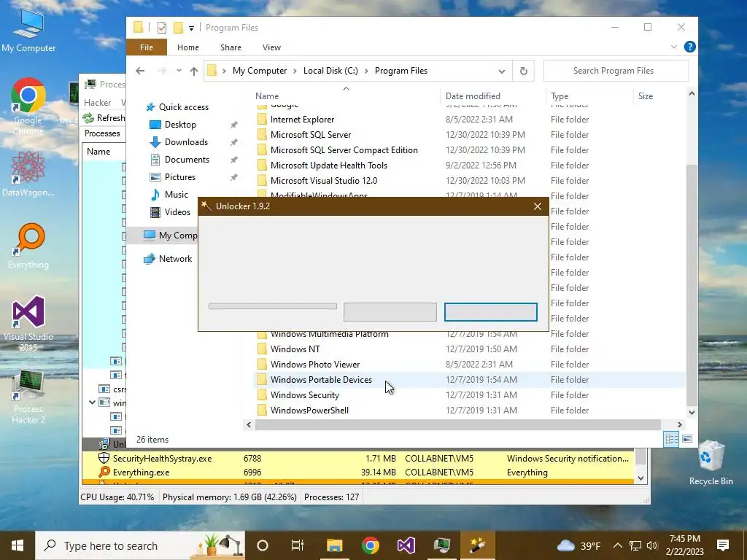
Task: Expand the address bar history dropdown
Action: click(502, 71)
